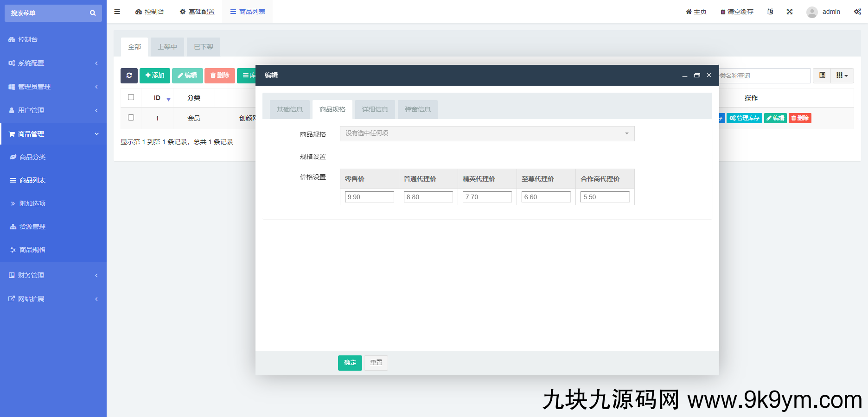The width and height of the screenshot is (868, 417).
Task: Refresh the product list with the reload icon
Action: pos(129,76)
